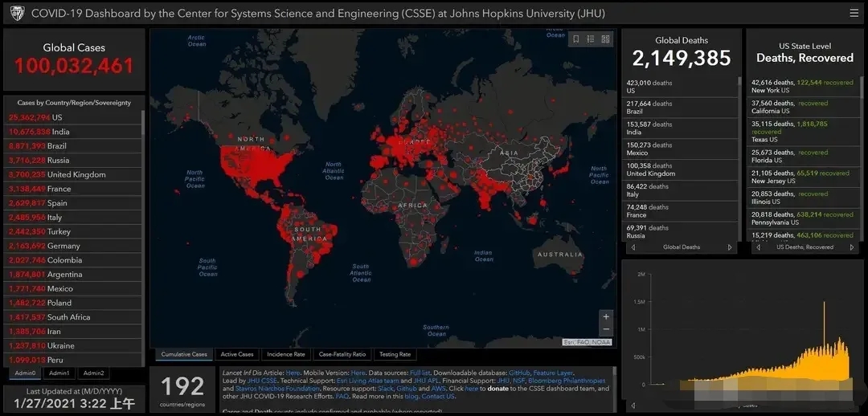Select the 423,010 deaths US row
This screenshot has width=868, height=416.
click(680, 87)
